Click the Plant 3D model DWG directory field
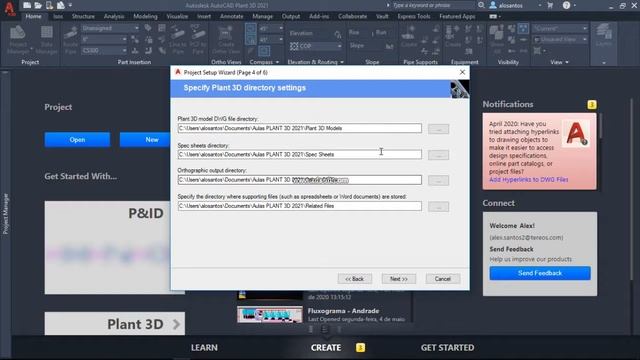Screen dimensions: 640x360 300,128
